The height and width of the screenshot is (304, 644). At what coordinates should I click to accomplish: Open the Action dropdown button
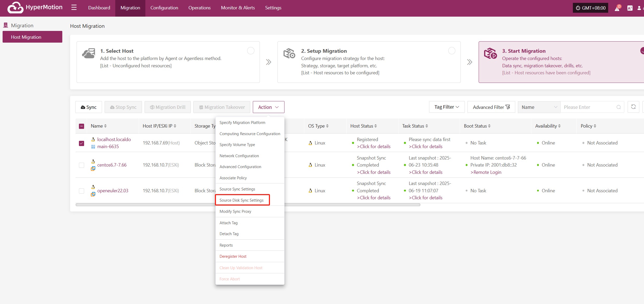(x=268, y=107)
